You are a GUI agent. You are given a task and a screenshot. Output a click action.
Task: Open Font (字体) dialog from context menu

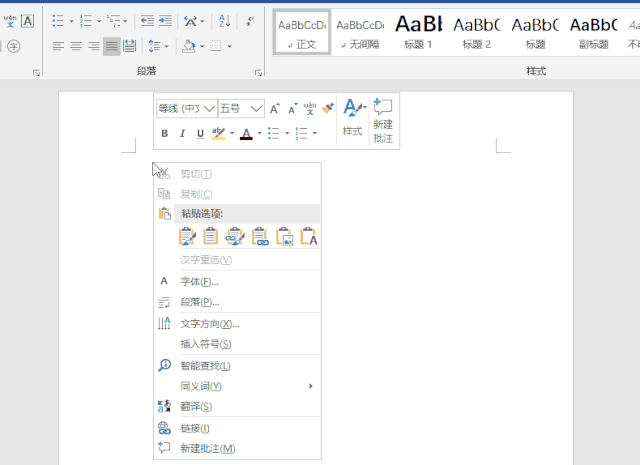pos(199,281)
